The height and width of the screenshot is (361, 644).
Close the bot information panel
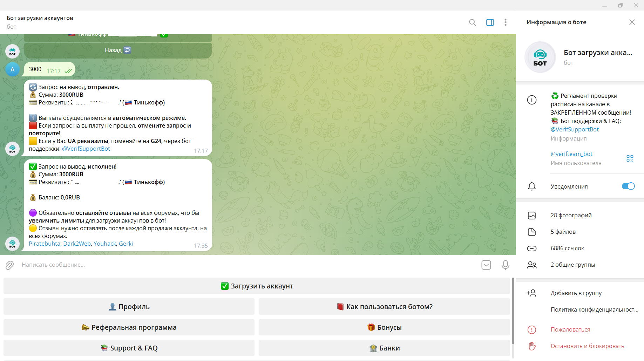(632, 22)
